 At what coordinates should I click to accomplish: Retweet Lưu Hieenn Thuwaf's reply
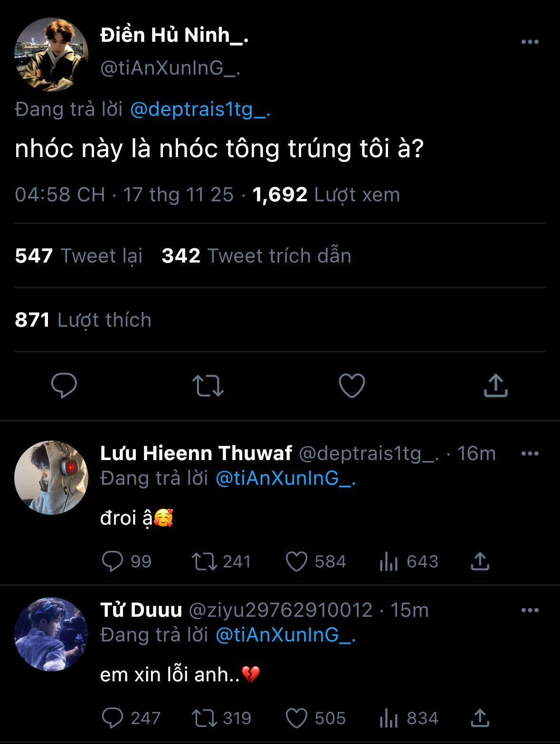205,562
